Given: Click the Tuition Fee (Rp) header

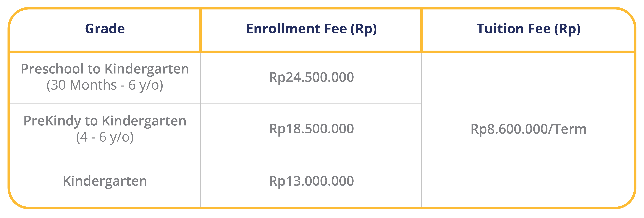Looking at the screenshot, I should (528, 29).
